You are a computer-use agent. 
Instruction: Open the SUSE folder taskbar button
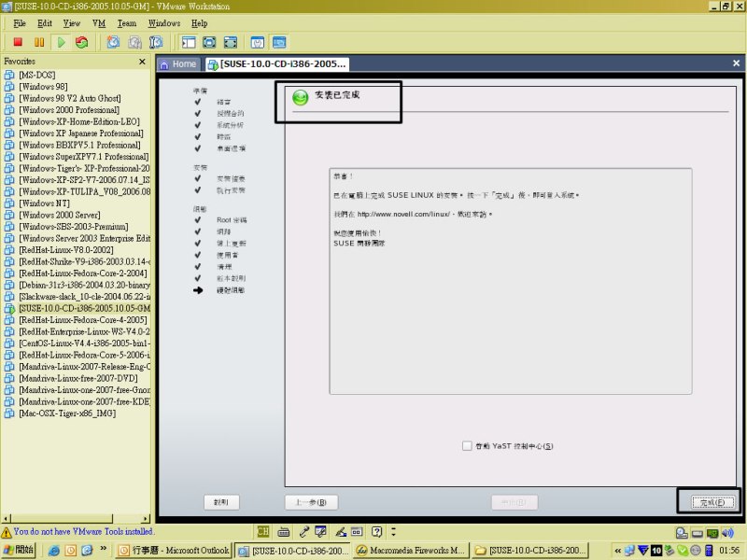530,551
